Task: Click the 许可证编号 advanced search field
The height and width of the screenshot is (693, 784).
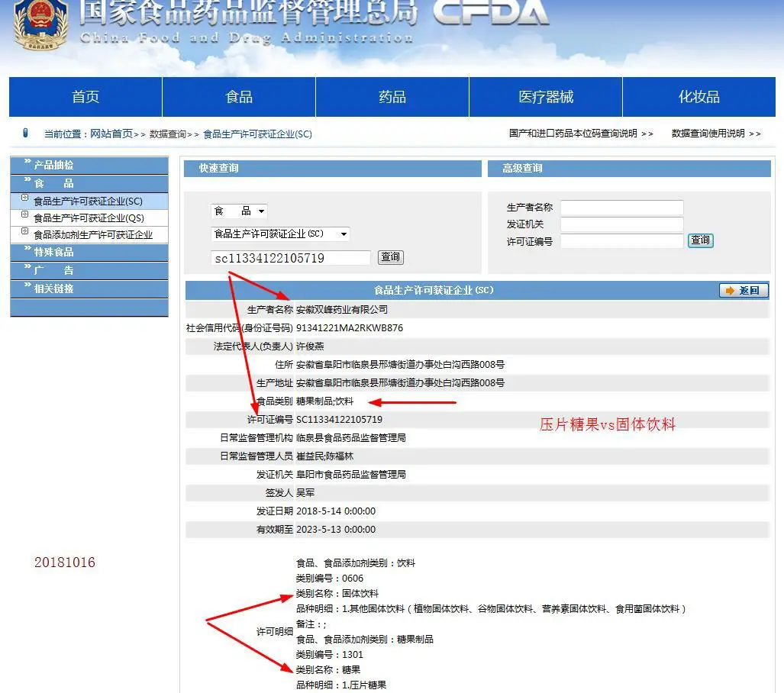Action: [622, 241]
